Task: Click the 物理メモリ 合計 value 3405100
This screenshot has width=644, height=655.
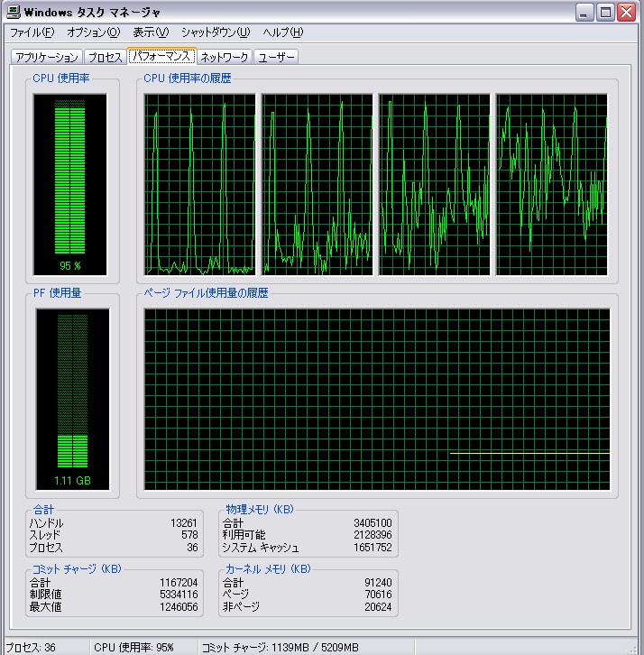Action: click(373, 523)
